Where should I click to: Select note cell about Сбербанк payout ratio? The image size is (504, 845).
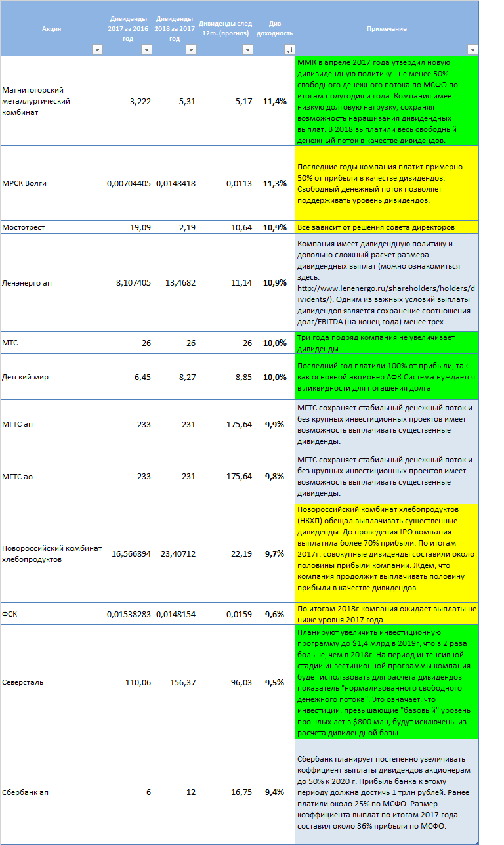387,792
